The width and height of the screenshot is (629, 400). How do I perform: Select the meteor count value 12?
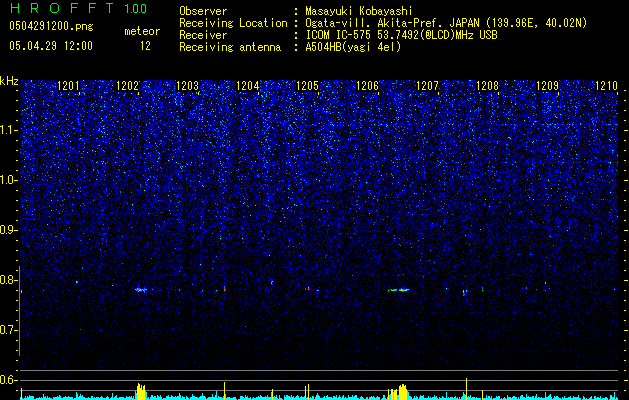point(145,46)
